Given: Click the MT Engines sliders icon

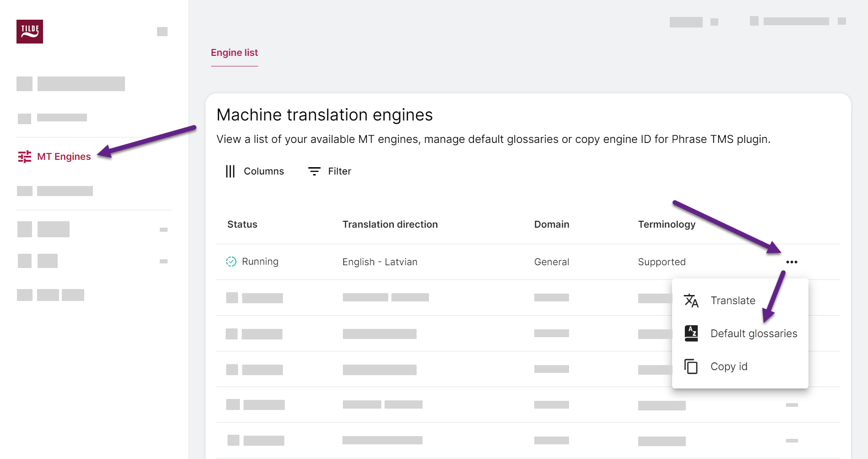Looking at the screenshot, I should point(25,157).
